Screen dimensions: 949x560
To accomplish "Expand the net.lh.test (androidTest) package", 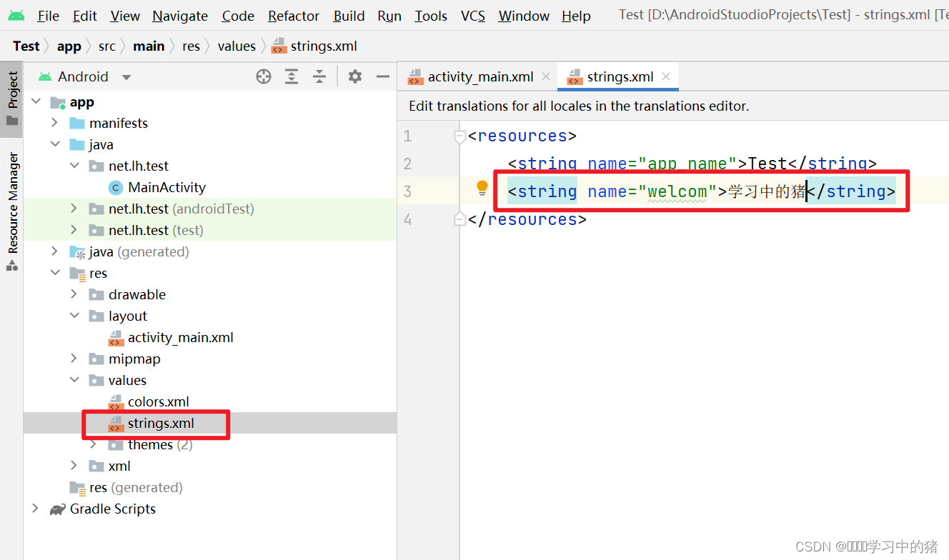I will pyautogui.click(x=74, y=209).
